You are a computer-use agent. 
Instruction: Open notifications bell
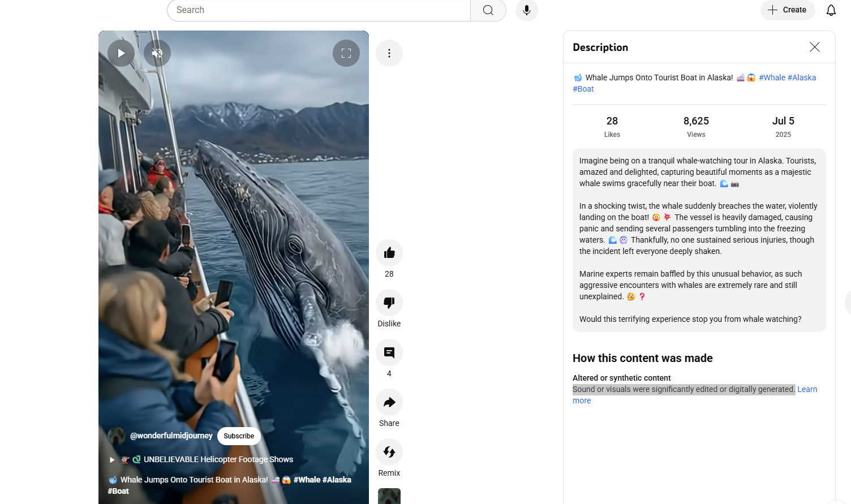(831, 10)
